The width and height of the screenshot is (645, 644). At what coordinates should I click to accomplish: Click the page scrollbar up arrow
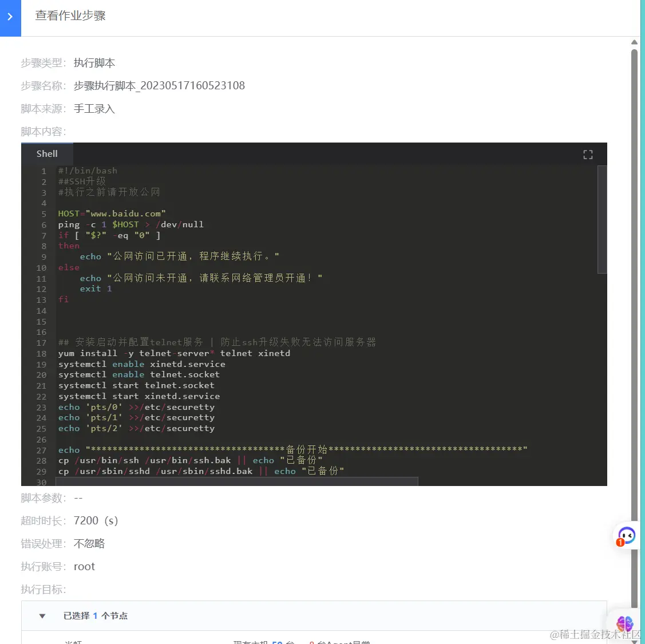pyautogui.click(x=634, y=42)
